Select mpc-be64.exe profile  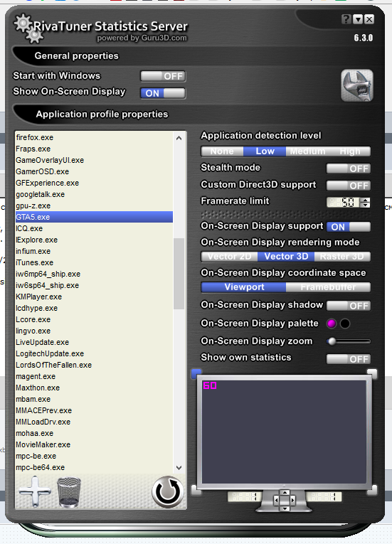94,468
